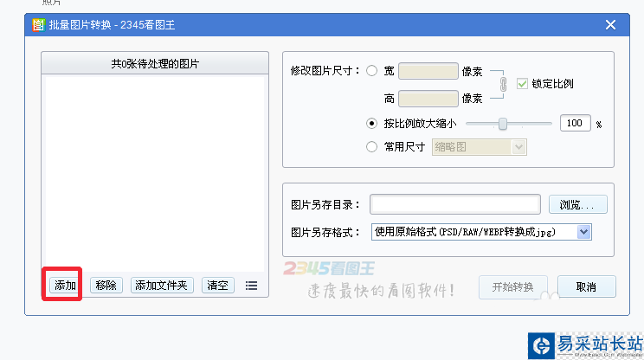Click the 图片另存目录 path input field
Viewport: 644px width, 360px height.
(x=455, y=204)
